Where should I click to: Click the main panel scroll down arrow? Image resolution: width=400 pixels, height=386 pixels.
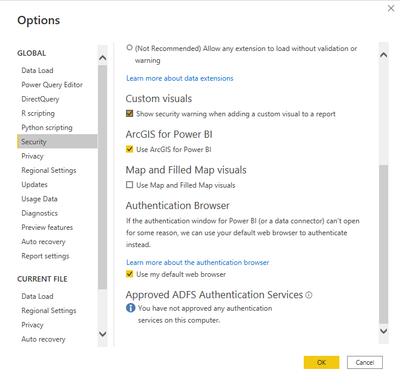tap(384, 331)
